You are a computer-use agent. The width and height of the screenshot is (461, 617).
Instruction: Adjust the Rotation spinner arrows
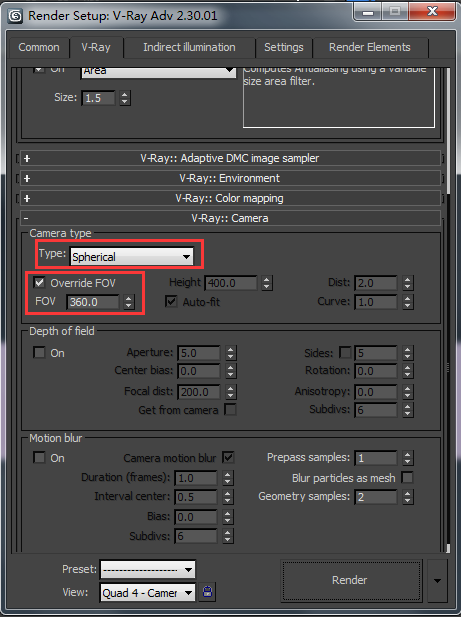click(408, 371)
